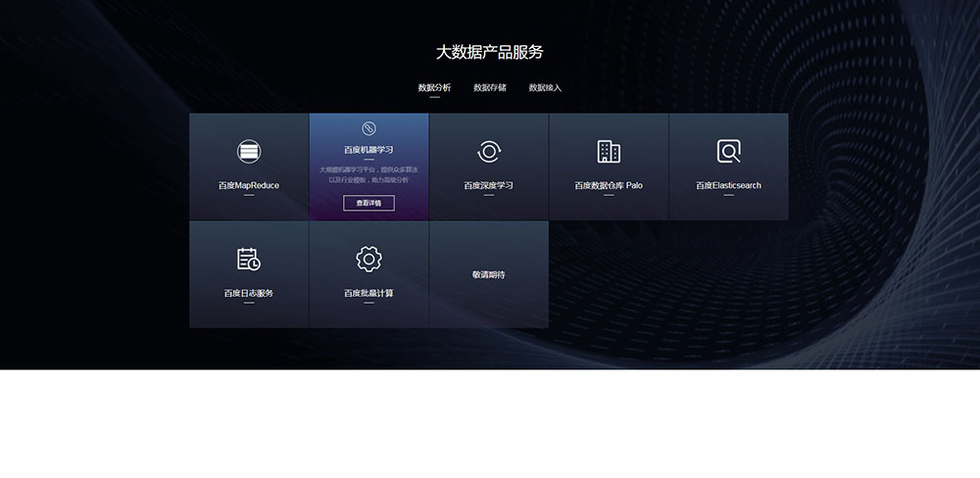
Task: Click the 大规模机器学习平台 description text
Action: tap(368, 175)
